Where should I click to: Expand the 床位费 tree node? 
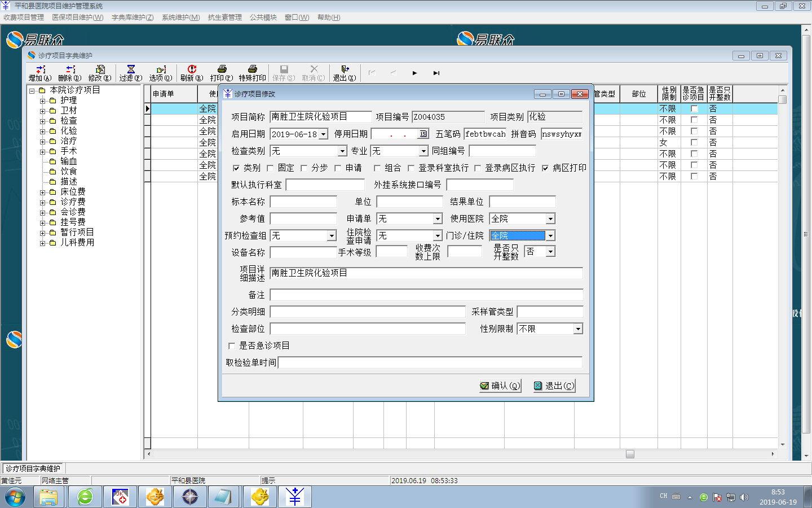pos(43,192)
